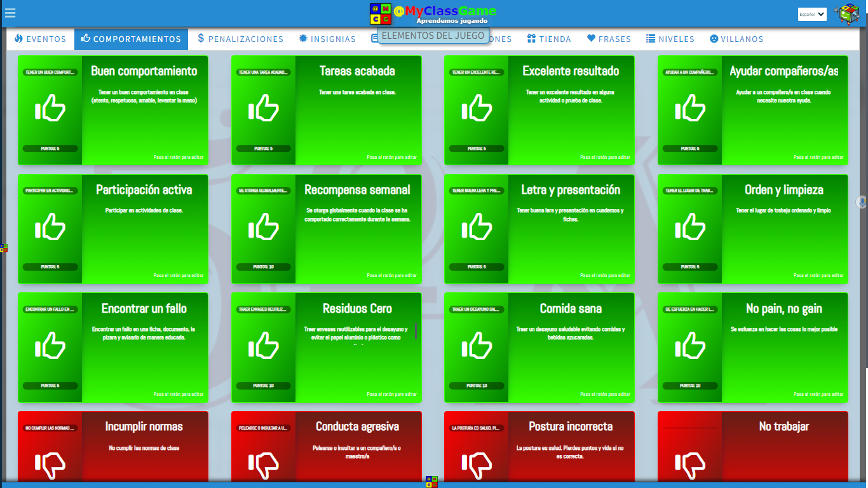This screenshot has height=488, width=868.
Task: Click thumbs-down icon on Incumplir normas card
Action: (50, 466)
